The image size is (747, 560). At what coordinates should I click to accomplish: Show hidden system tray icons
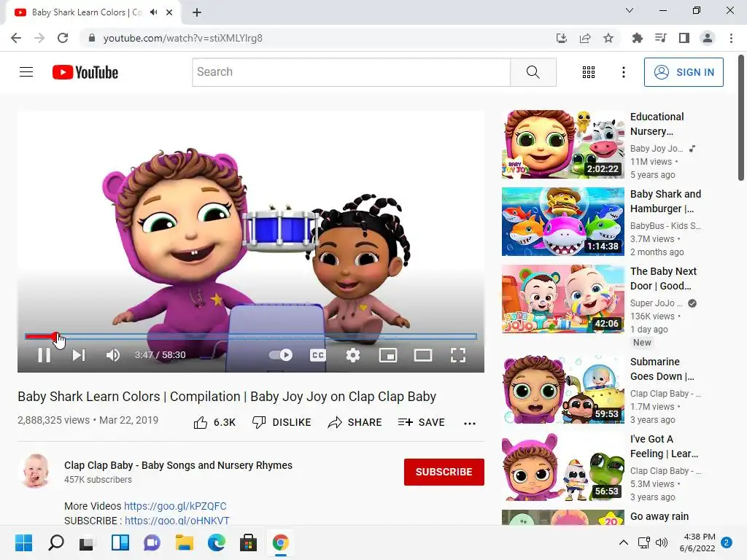(623, 542)
